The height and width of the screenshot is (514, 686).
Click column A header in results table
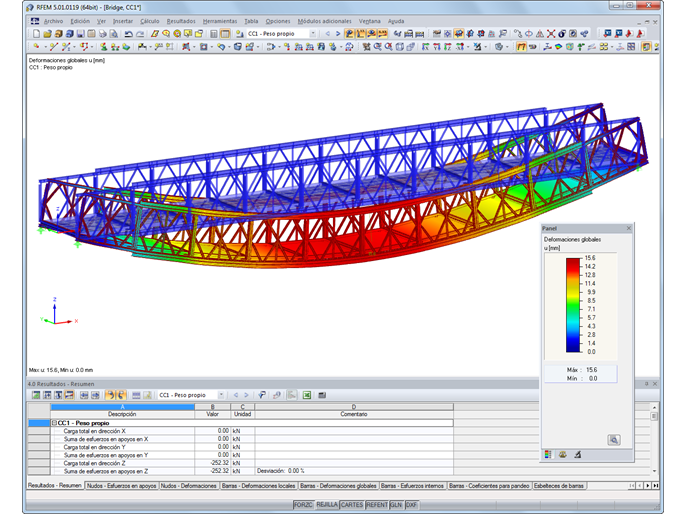tap(122, 407)
